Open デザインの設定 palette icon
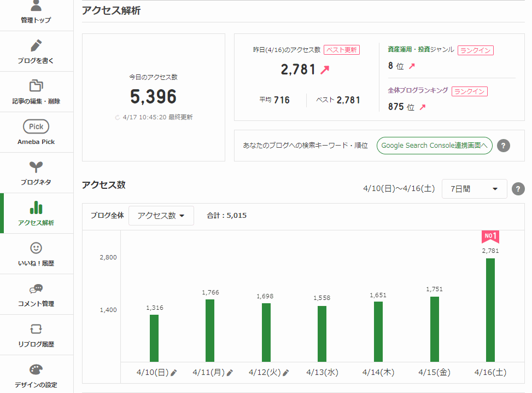 [36, 369]
